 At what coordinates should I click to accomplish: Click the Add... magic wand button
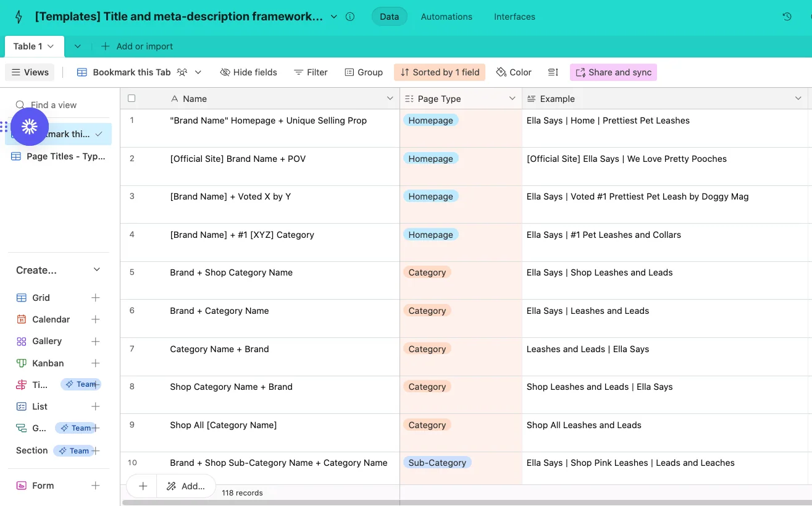pyautogui.click(x=186, y=486)
